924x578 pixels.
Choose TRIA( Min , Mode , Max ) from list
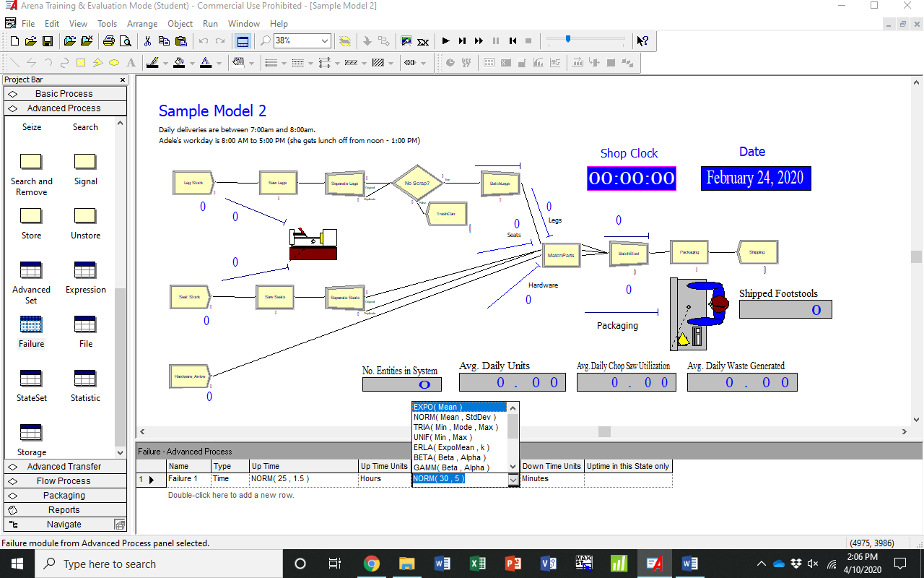[x=460, y=427]
